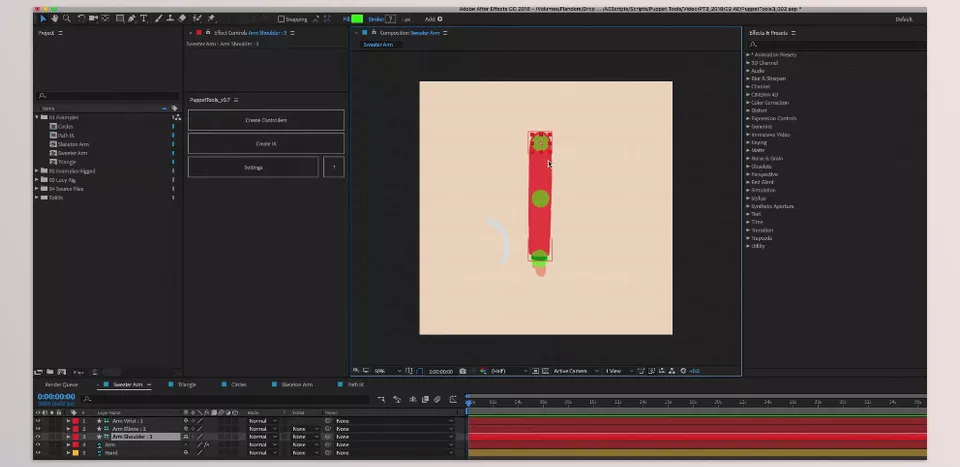Select the Pen tool
The height and width of the screenshot is (467, 960).
132,19
